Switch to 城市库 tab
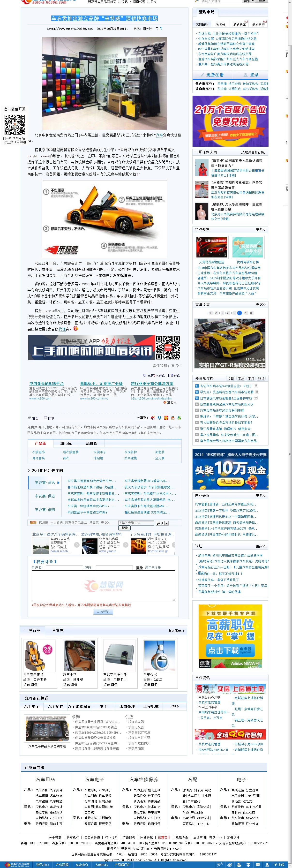This screenshot has height=868, width=292. point(66,443)
